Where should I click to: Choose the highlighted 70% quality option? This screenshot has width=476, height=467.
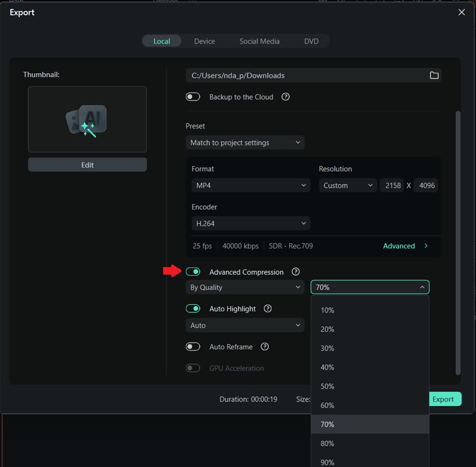coord(370,424)
